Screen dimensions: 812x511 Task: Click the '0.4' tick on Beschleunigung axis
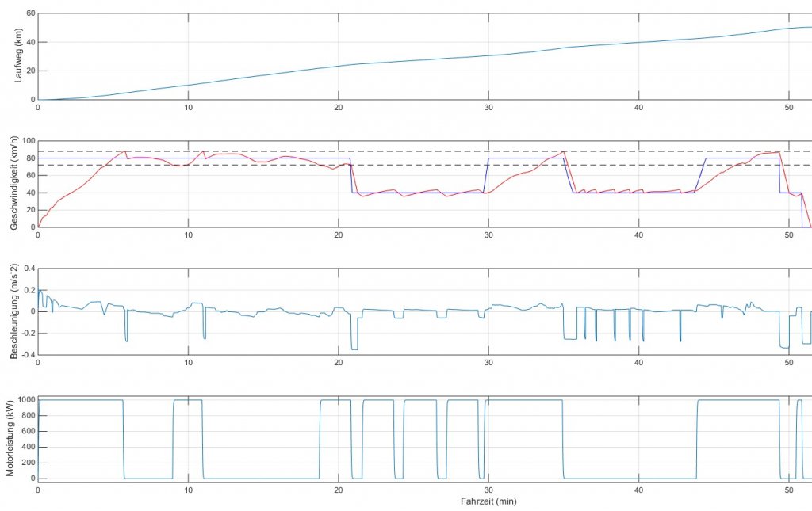pyautogui.click(x=28, y=269)
